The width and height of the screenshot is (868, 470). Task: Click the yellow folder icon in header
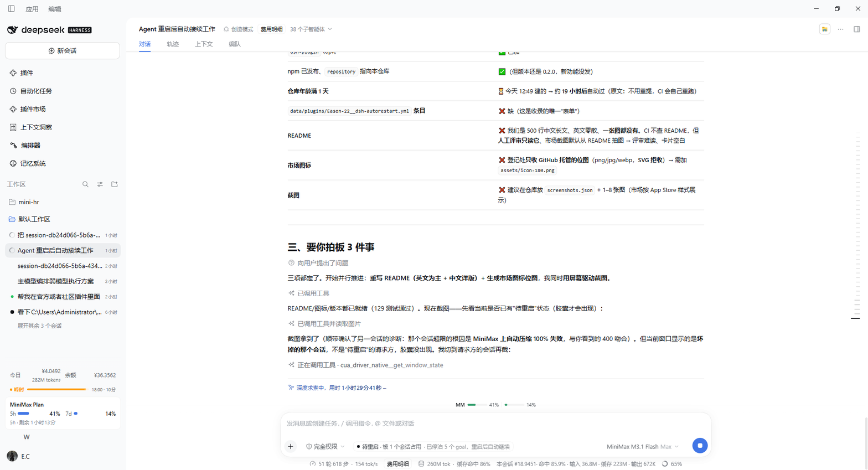click(825, 29)
